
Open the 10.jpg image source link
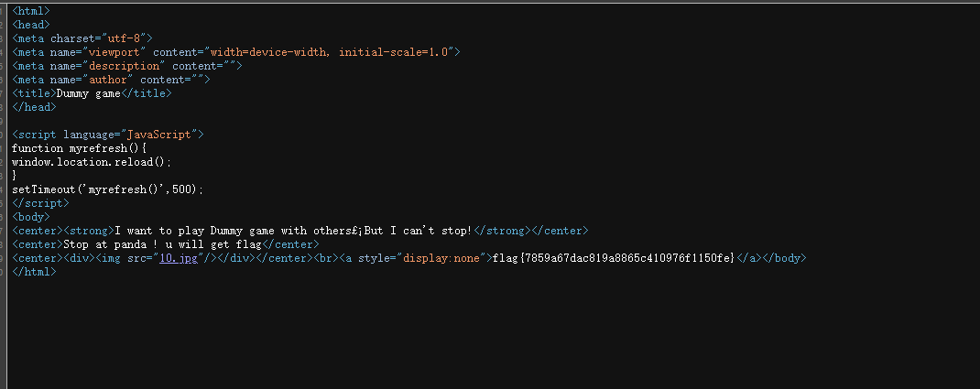pos(178,258)
